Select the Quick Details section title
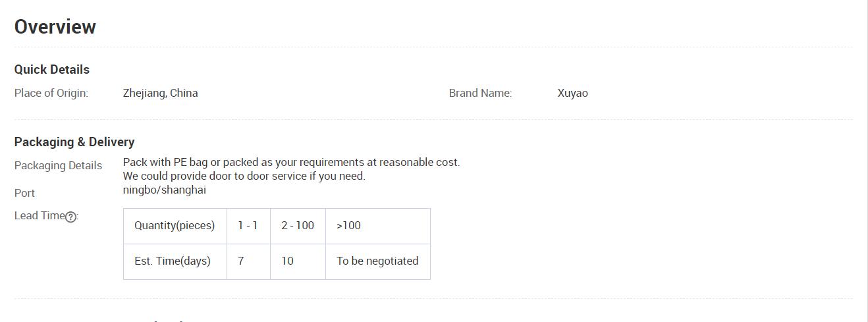This screenshot has width=868, height=322. [x=52, y=70]
